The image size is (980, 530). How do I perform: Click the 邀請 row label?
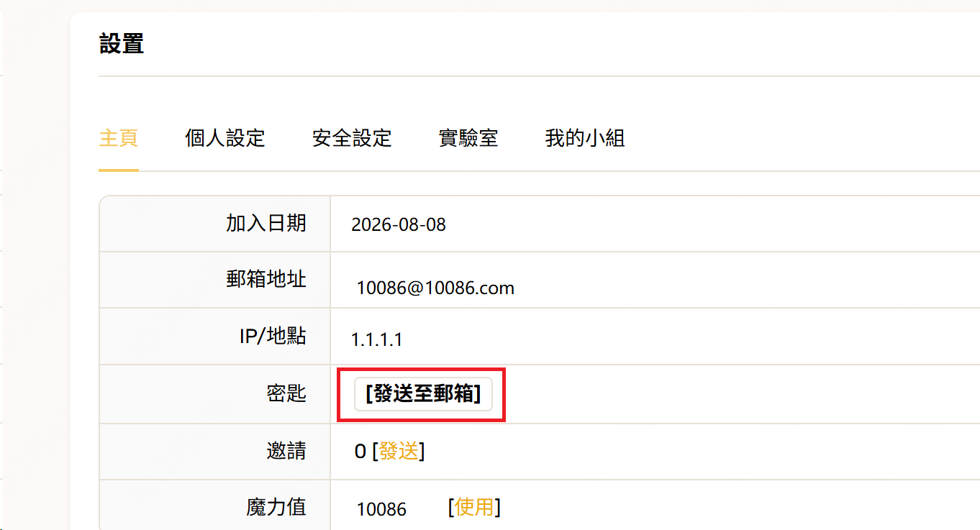click(x=286, y=451)
